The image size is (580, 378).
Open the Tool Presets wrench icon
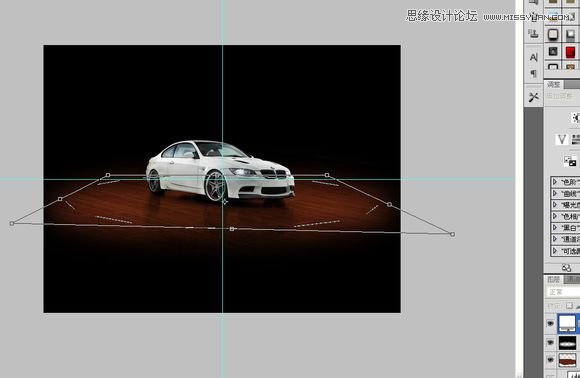tap(533, 97)
